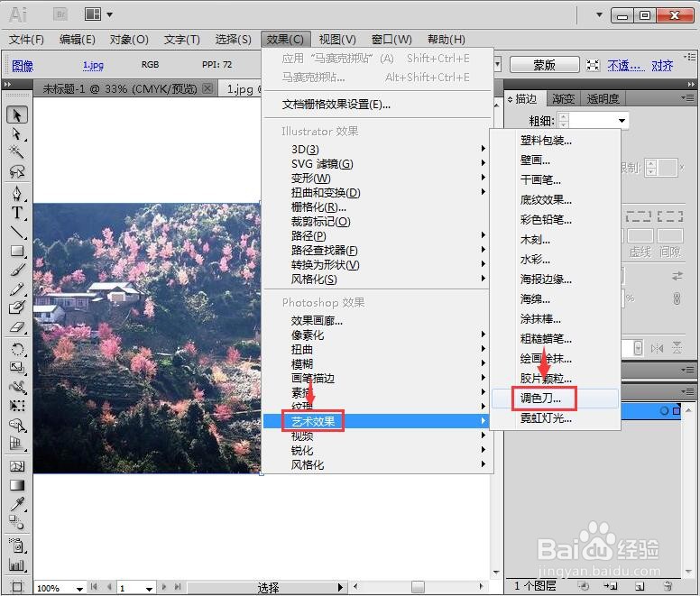Select the Rotate tool

(x=17, y=349)
